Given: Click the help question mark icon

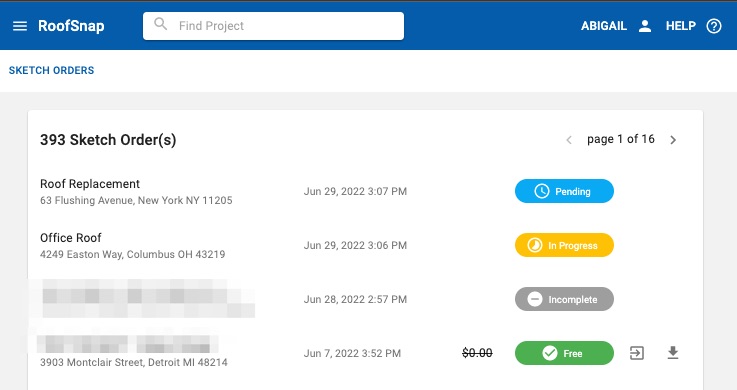Looking at the screenshot, I should (713, 26).
